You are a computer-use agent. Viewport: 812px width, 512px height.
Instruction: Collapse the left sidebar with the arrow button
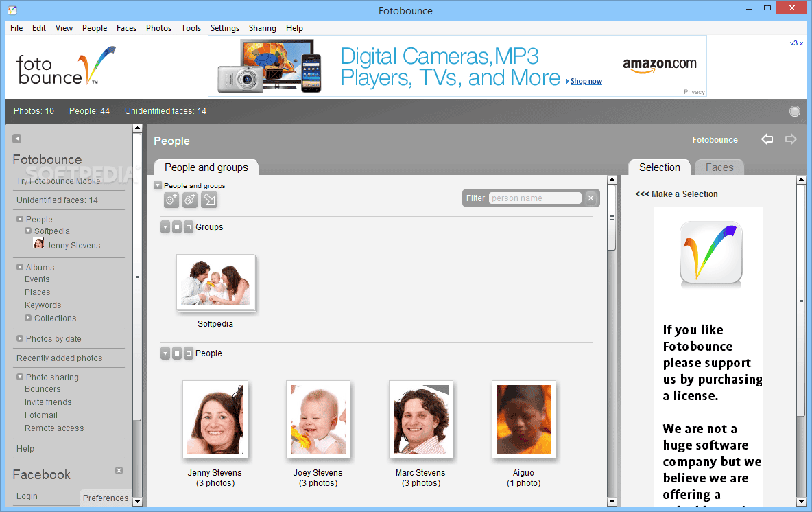(17, 139)
